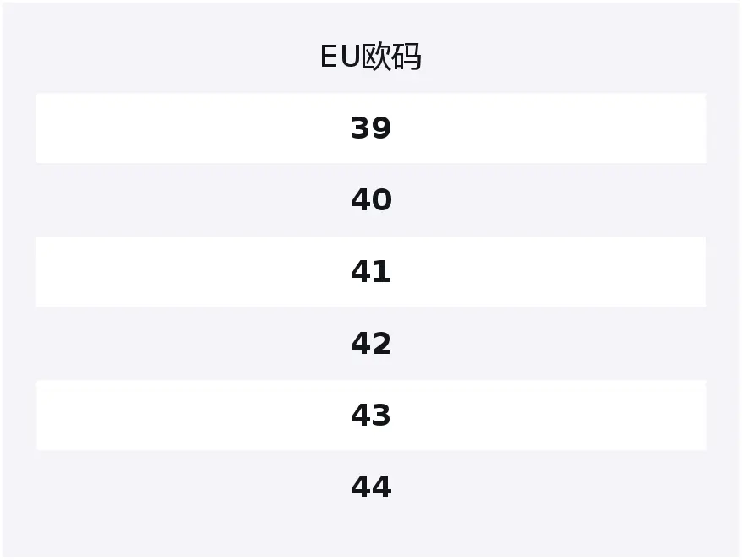Choose size 43 in the white row
The width and height of the screenshot is (742, 560).
pyautogui.click(x=371, y=416)
